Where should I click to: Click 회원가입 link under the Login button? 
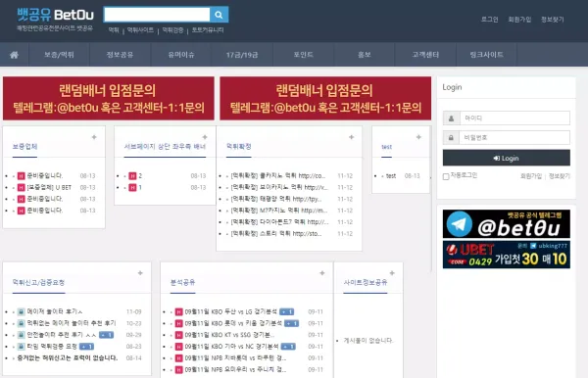(x=531, y=176)
